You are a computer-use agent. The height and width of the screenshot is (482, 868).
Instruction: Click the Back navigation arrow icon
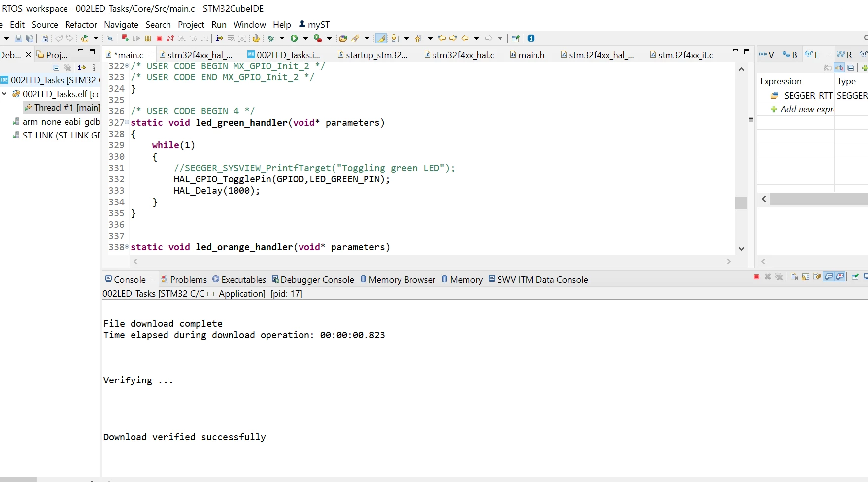point(465,38)
